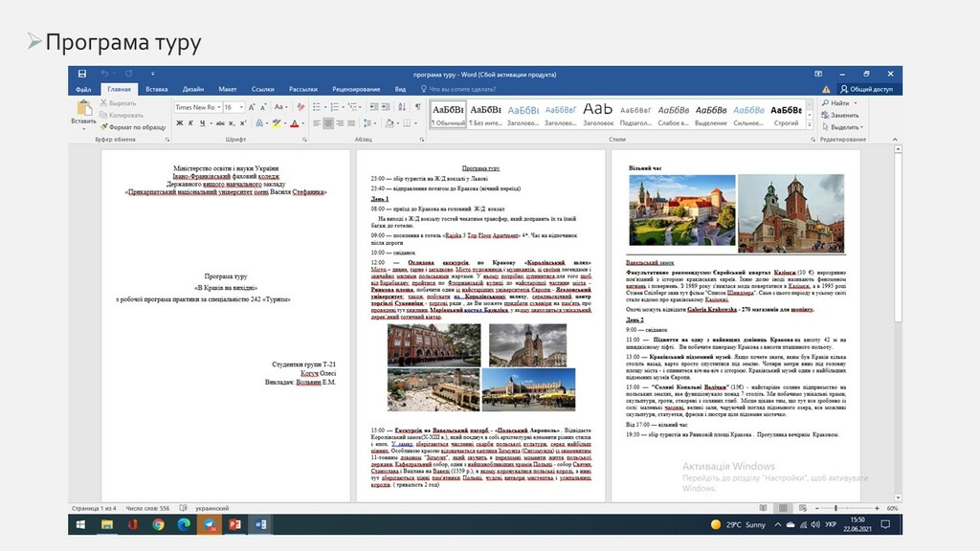Expand the Styles gallery more arrow

pos(810,124)
